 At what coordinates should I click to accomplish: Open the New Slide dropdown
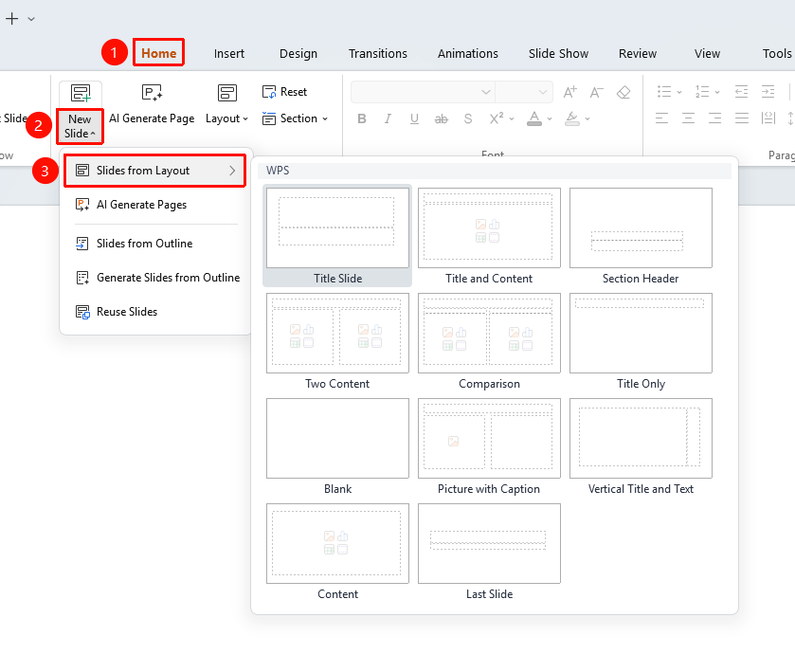[81, 126]
